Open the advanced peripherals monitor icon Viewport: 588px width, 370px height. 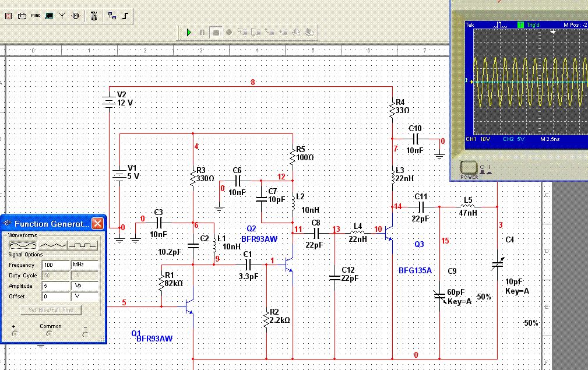50,16
